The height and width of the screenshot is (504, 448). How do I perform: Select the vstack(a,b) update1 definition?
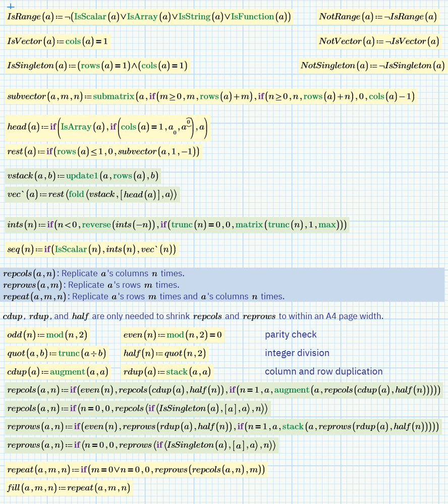pos(83,176)
